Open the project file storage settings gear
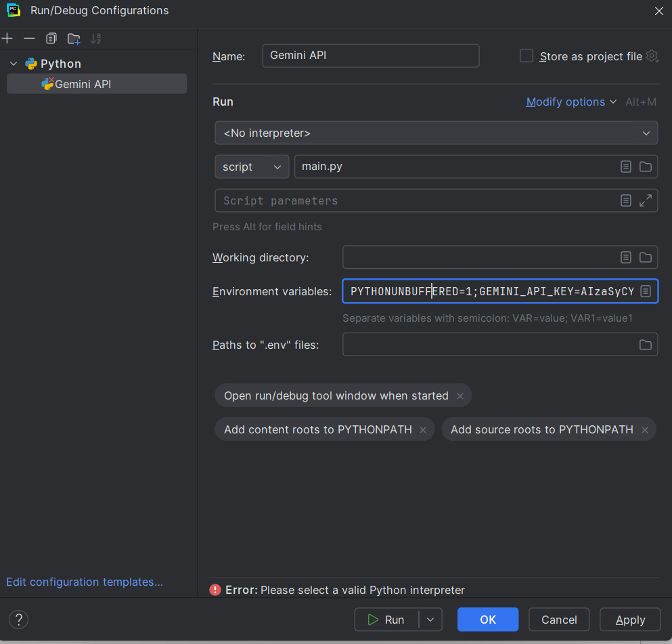This screenshot has width=672, height=644. (652, 56)
